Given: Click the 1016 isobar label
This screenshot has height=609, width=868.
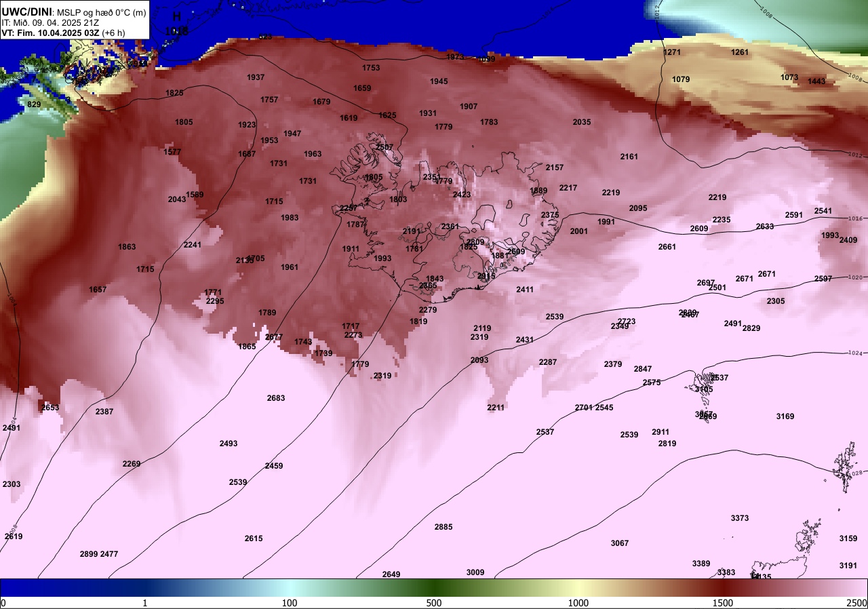Looking at the screenshot, I should tap(856, 218).
